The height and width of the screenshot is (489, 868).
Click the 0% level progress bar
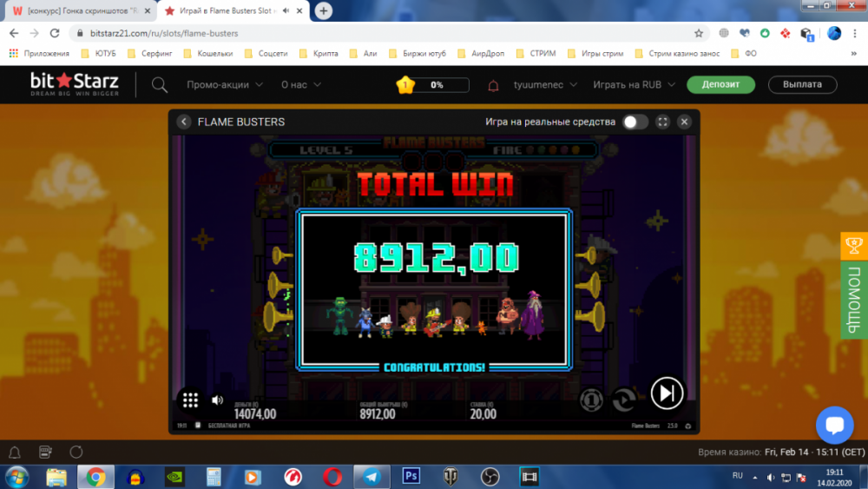[x=441, y=85]
